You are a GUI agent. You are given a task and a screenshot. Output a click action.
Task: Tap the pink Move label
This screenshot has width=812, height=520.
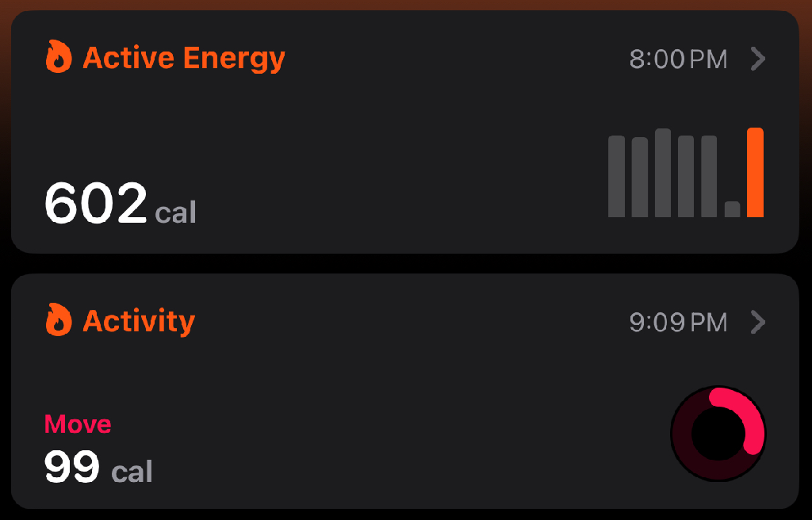click(x=78, y=424)
